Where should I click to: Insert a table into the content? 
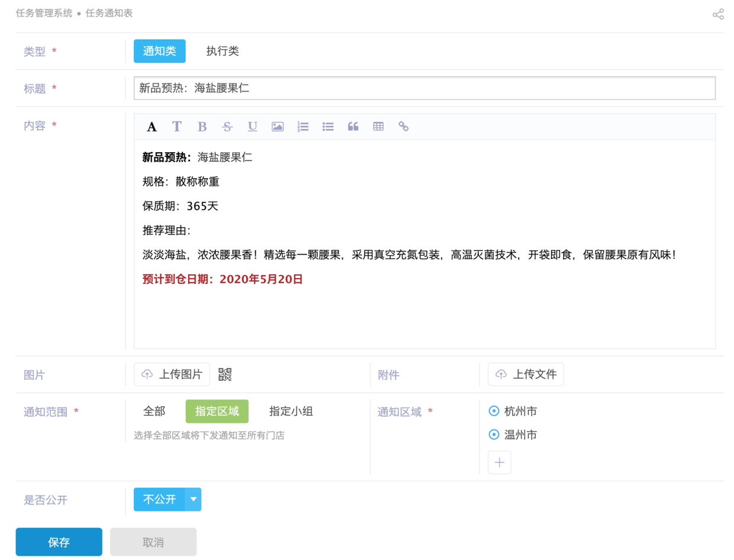pos(378,126)
